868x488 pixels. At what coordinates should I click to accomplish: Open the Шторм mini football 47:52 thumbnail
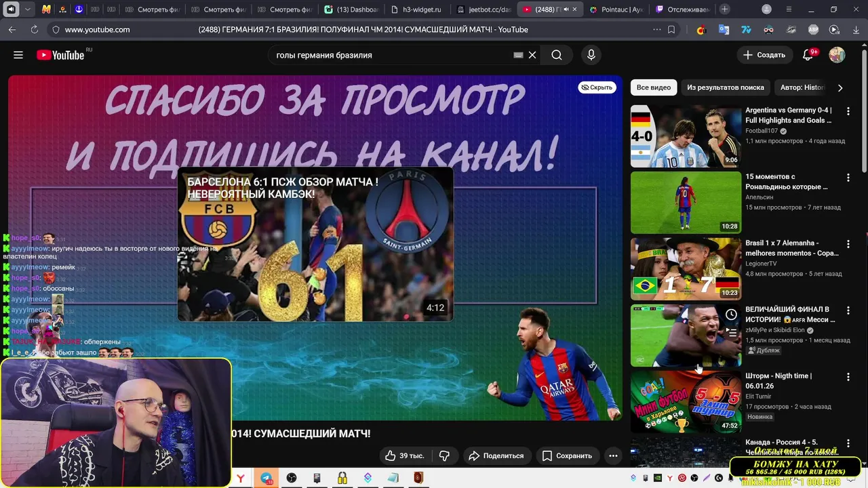pos(686,401)
